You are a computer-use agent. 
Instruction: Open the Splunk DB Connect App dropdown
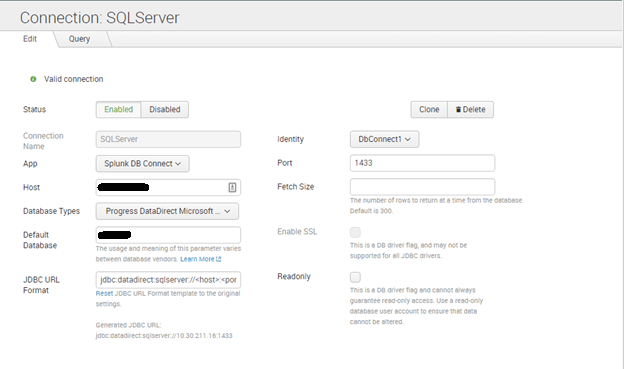tap(142, 164)
